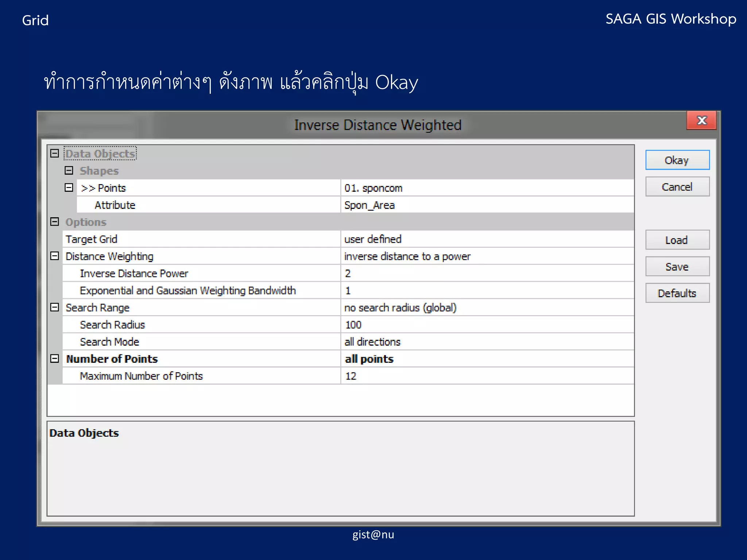Open the Number of Points 'all points' choice
747x560 pixels.
tap(487, 359)
